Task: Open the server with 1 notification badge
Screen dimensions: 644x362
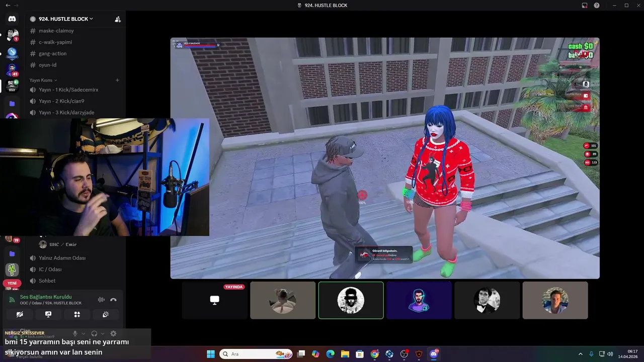Action: pos(12,35)
